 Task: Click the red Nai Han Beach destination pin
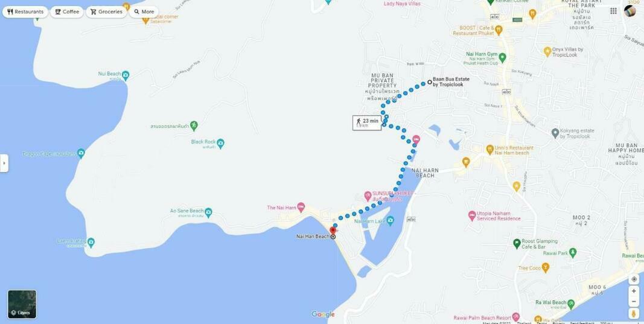[x=333, y=230]
